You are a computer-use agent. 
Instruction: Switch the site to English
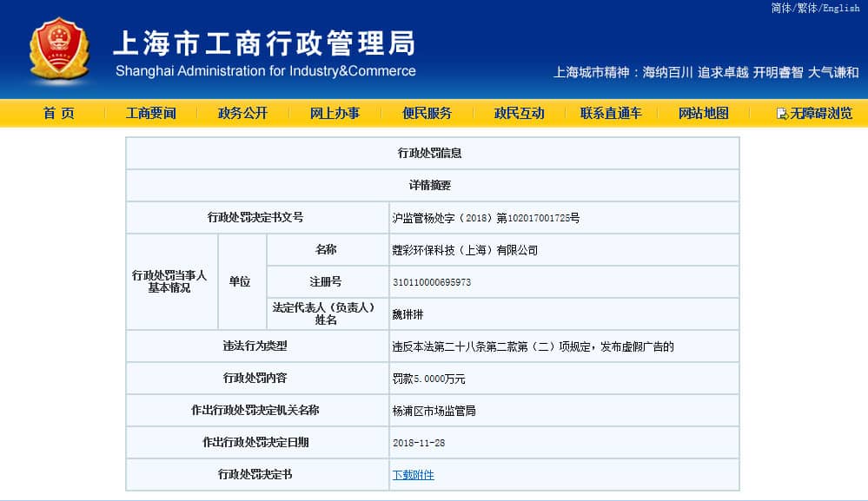pyautogui.click(x=840, y=8)
